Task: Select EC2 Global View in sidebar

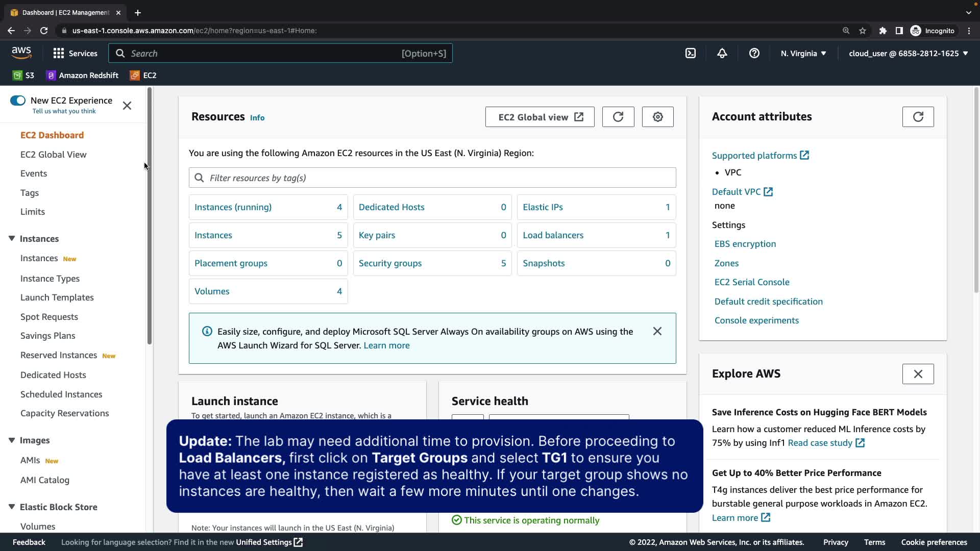Action: tap(53, 155)
